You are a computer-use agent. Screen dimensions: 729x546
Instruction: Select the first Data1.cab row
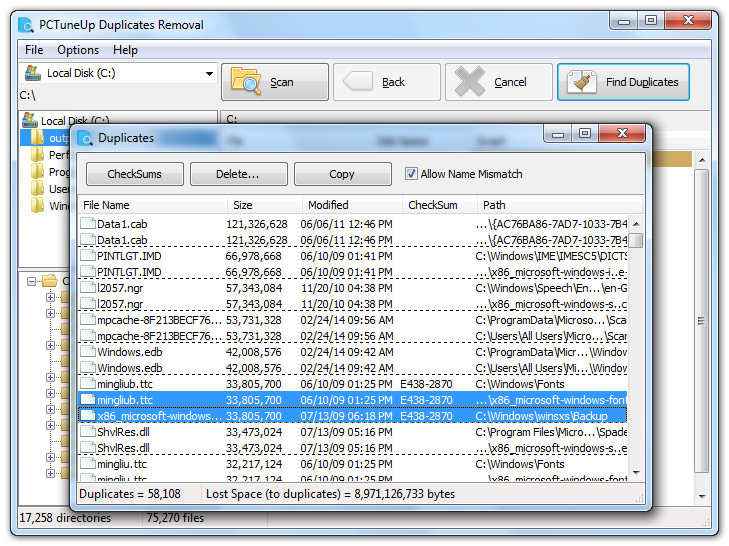(x=353, y=224)
